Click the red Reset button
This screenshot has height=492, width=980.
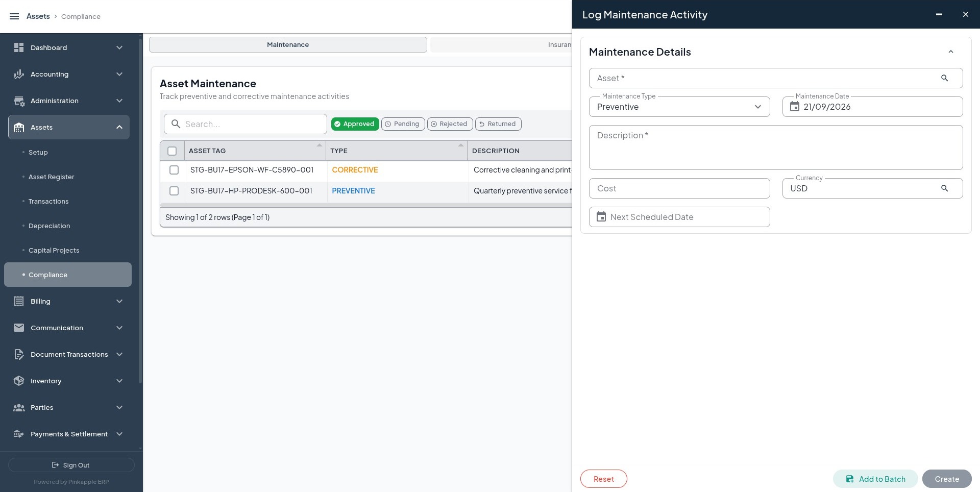tap(603, 479)
